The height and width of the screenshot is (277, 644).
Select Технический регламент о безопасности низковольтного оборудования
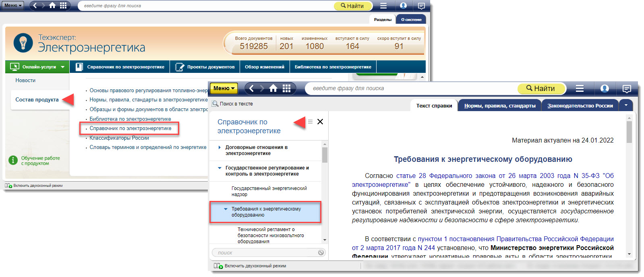pyautogui.click(x=271, y=236)
